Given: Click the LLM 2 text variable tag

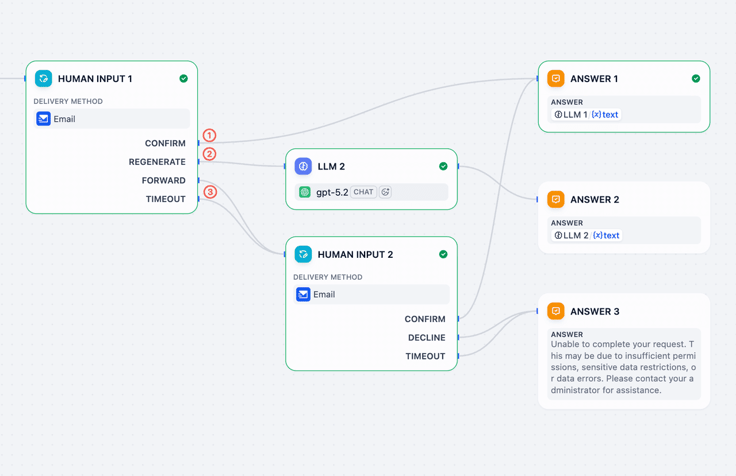Looking at the screenshot, I should pyautogui.click(x=587, y=235).
